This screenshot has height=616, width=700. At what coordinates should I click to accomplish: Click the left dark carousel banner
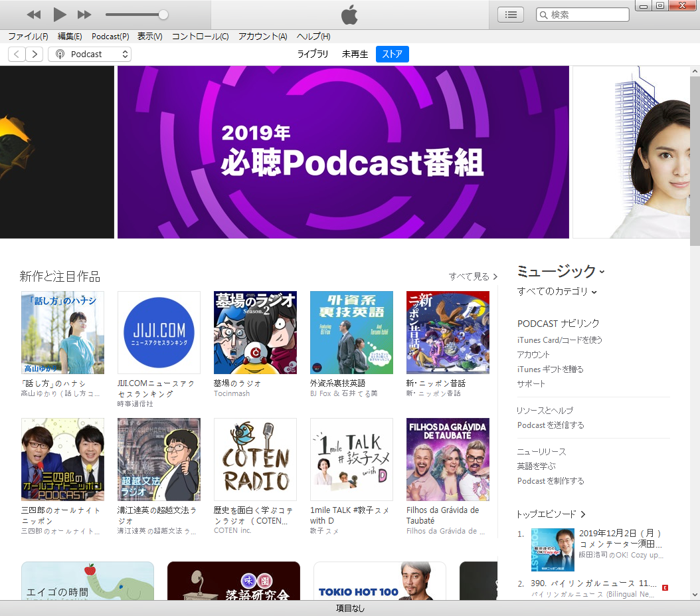(x=56, y=152)
